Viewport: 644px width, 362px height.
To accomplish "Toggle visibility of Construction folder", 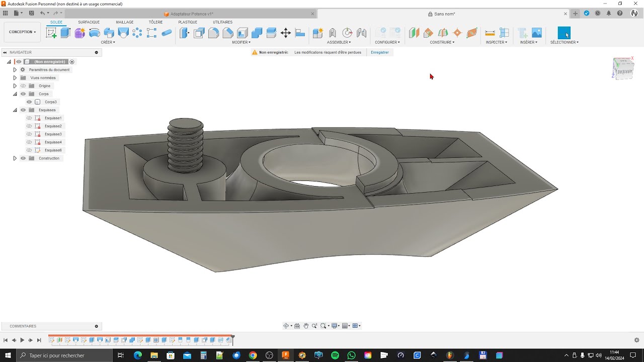I will (x=23, y=158).
